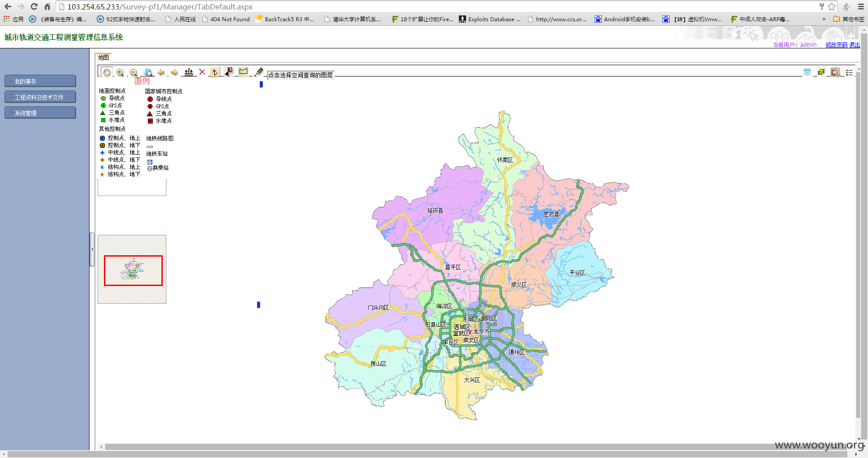Show more bookmarks via chevron
This screenshot has width=868, height=458.
824,19
